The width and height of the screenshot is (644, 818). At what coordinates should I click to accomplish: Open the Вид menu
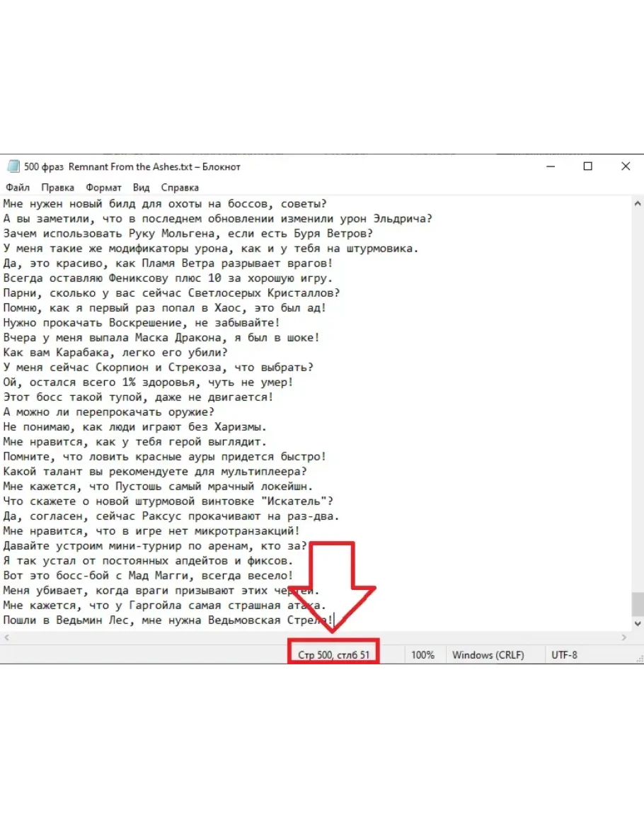141,188
